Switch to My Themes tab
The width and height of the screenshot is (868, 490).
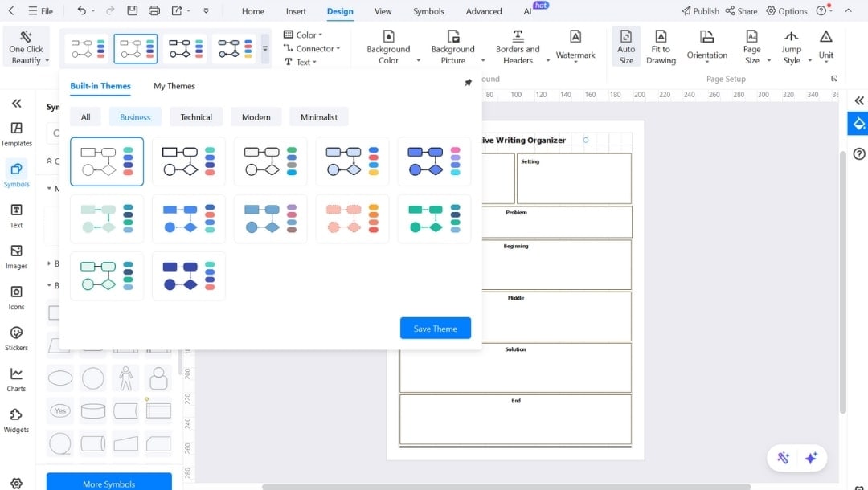tap(174, 86)
